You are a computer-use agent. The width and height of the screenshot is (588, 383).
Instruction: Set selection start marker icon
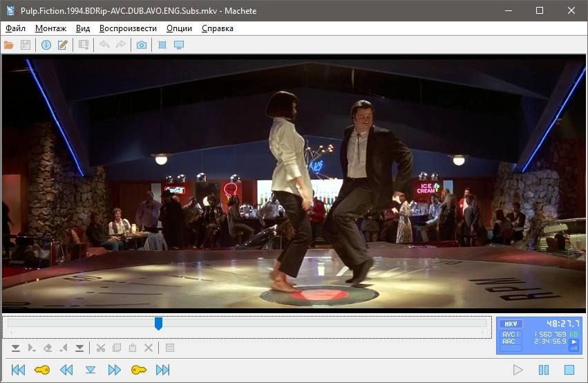[15, 348]
